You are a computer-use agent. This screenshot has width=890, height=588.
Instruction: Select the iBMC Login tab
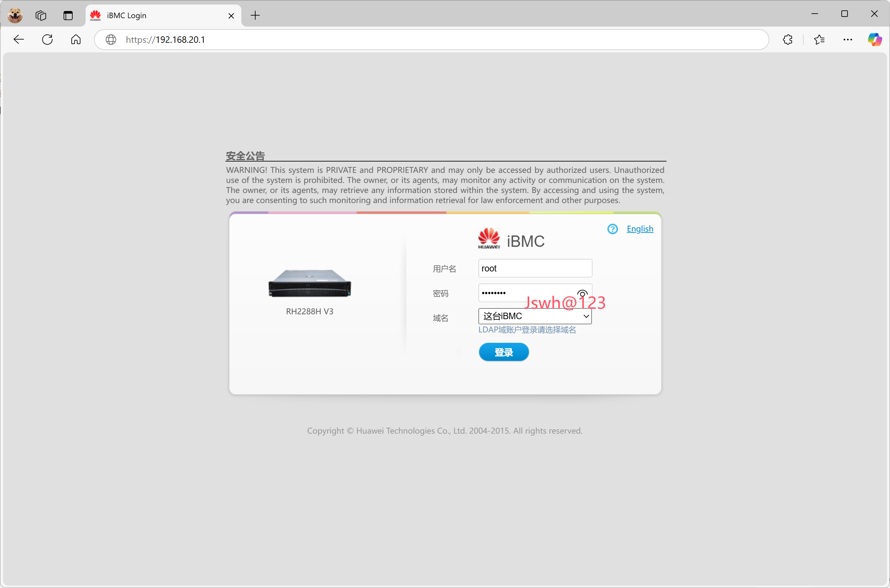click(158, 15)
